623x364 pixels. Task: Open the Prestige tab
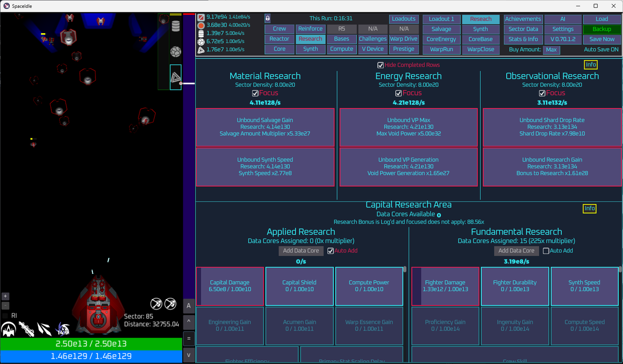(x=404, y=49)
